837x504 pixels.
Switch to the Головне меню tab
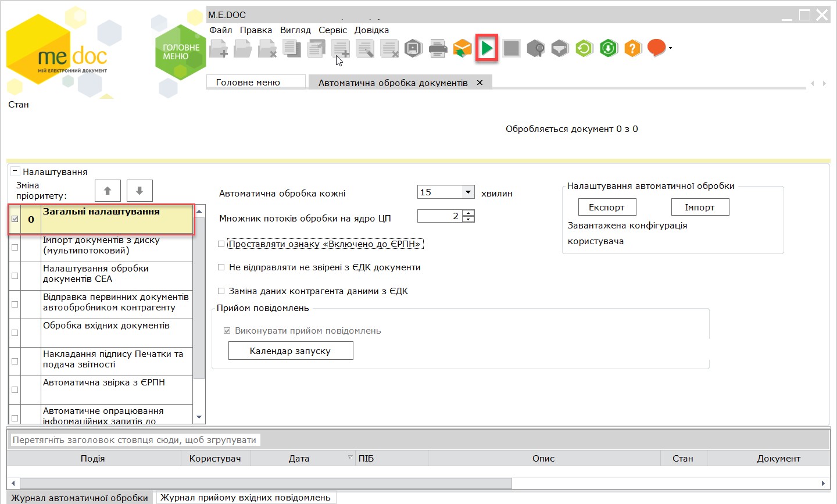point(256,82)
